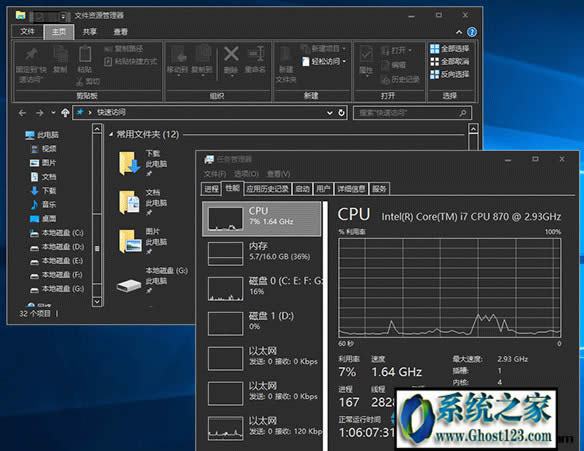Image resolution: width=584 pixels, height=451 pixels.
Task: Click the Refresh button in address bar
Action: 342,112
